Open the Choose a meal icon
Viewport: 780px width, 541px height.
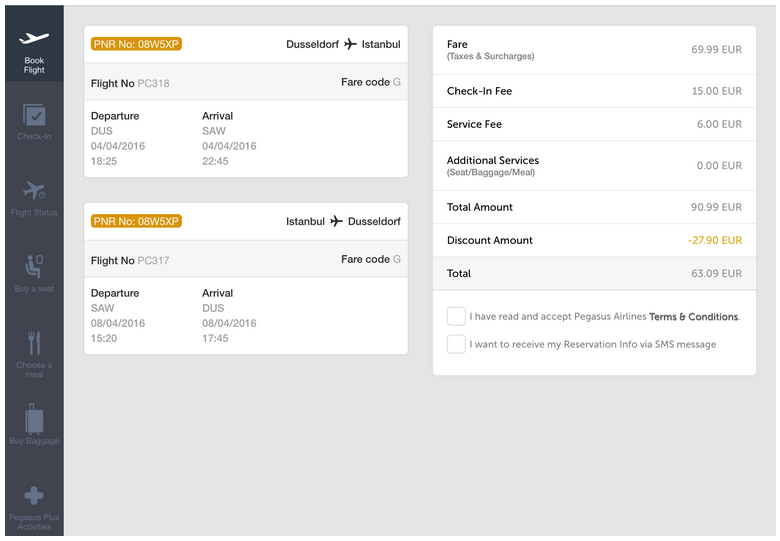coord(34,343)
